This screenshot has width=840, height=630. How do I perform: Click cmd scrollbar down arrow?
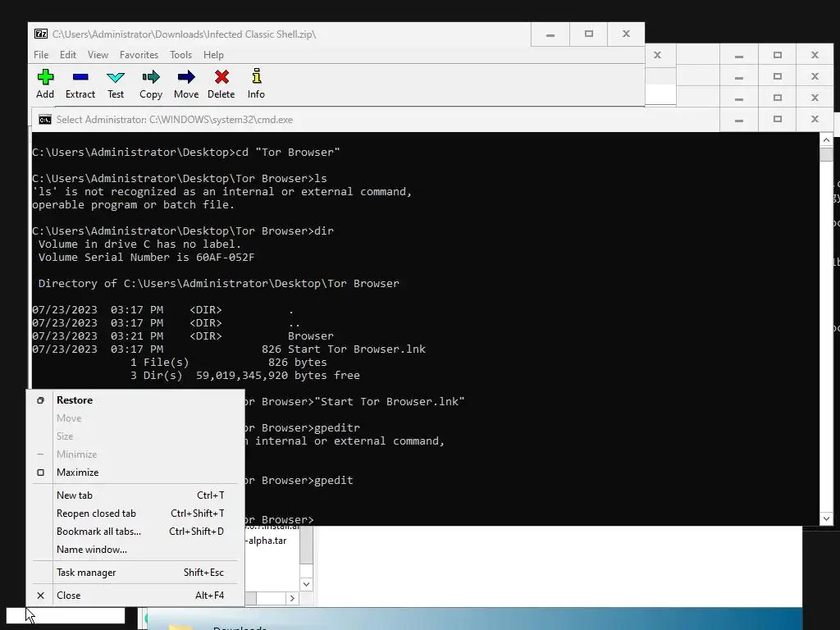[826, 518]
